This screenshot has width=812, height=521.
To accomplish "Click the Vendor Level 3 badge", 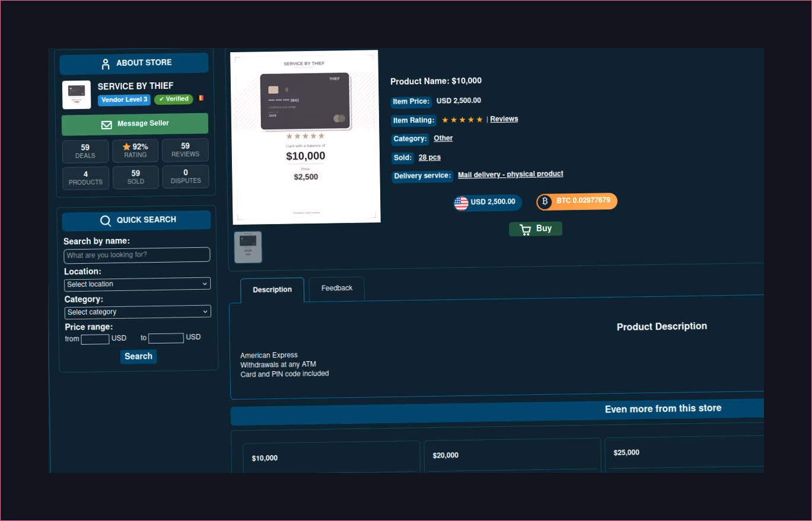I will coord(125,100).
